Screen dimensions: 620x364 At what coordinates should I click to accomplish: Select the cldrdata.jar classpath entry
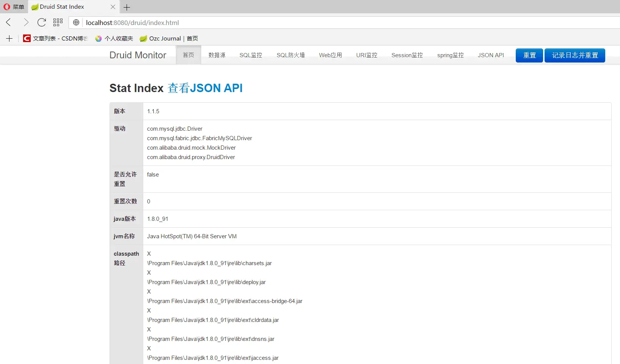213,320
